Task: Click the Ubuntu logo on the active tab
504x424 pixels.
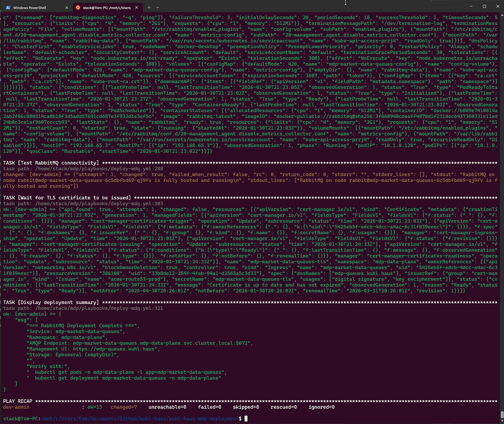Action: point(77,8)
